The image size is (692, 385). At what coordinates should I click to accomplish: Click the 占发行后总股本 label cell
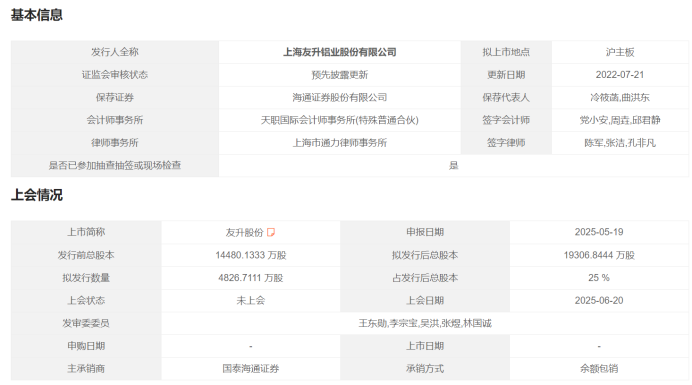(425, 278)
